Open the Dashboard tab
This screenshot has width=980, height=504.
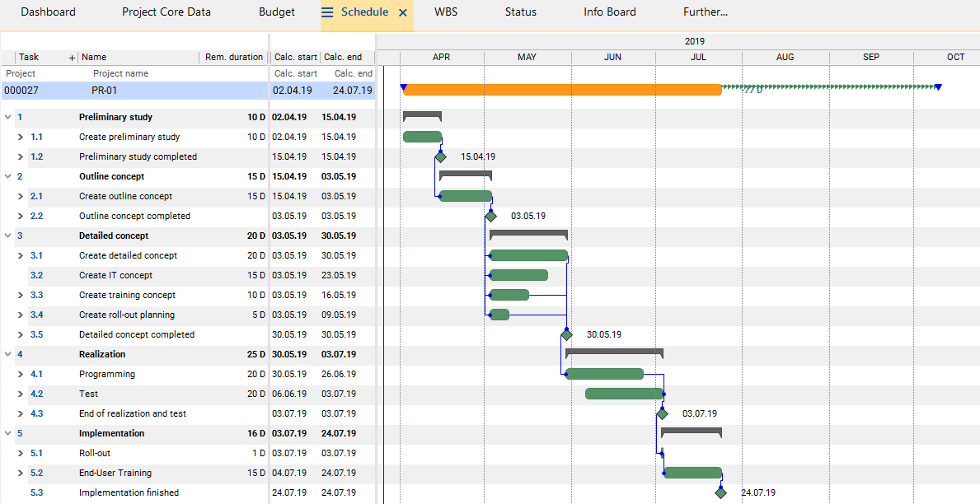[x=48, y=12]
